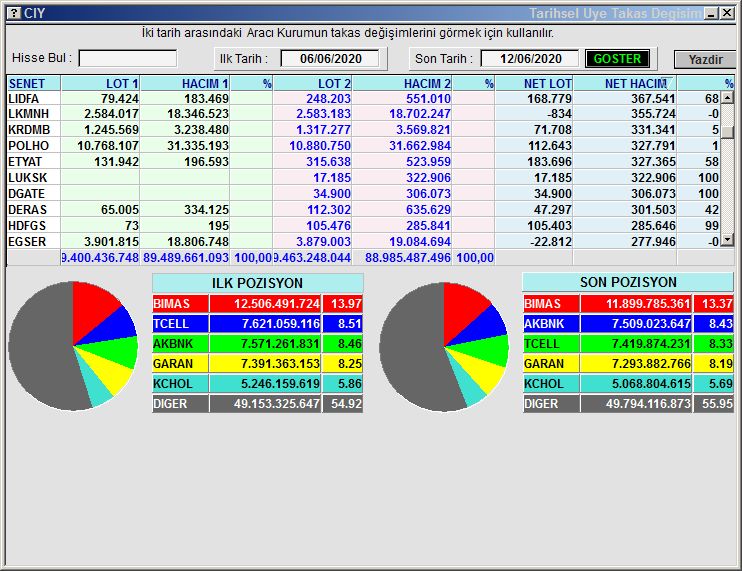Click the Yazdir print button

coord(704,60)
